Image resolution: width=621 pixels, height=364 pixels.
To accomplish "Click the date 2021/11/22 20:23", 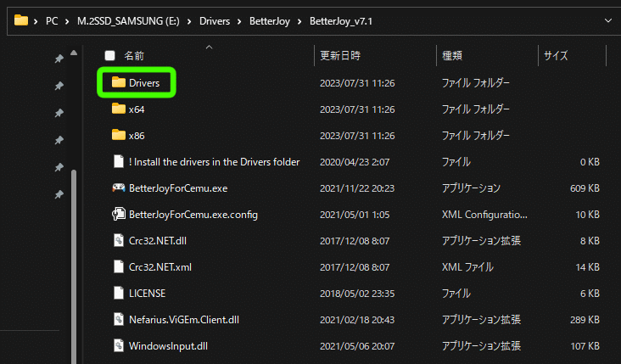I will click(x=357, y=188).
